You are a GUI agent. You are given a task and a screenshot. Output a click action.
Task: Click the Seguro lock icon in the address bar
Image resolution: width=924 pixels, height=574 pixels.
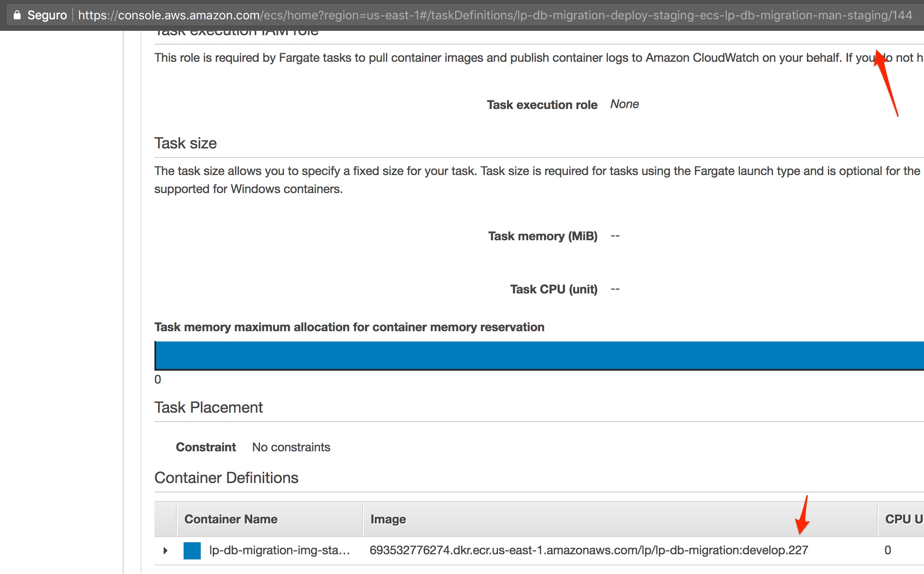point(17,14)
